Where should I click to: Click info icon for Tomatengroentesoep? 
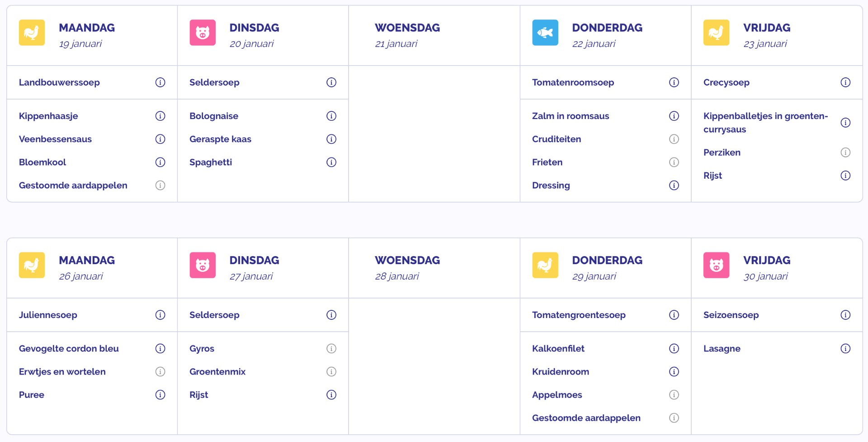pos(674,315)
